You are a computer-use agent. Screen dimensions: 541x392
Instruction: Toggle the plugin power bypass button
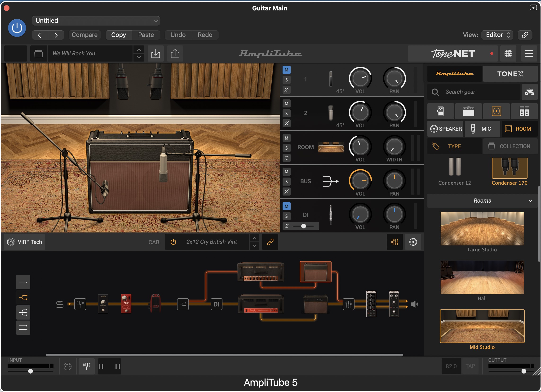point(17,28)
